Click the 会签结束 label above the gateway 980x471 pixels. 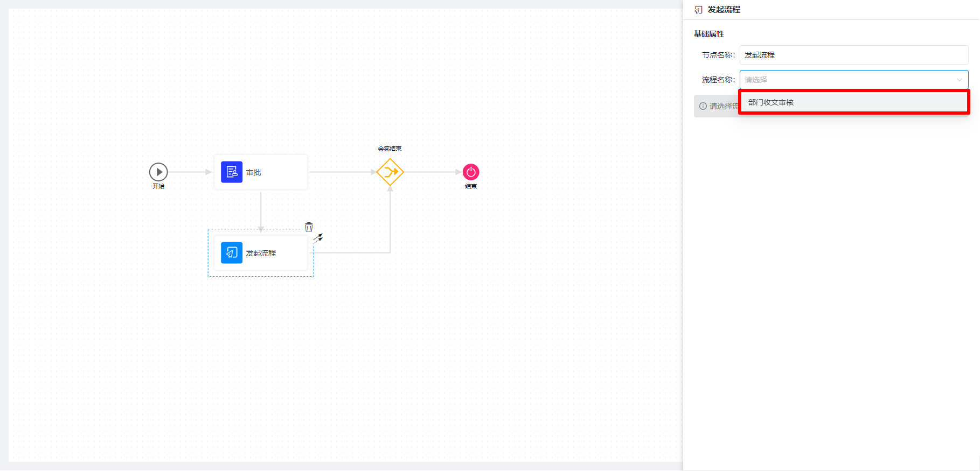(x=390, y=149)
